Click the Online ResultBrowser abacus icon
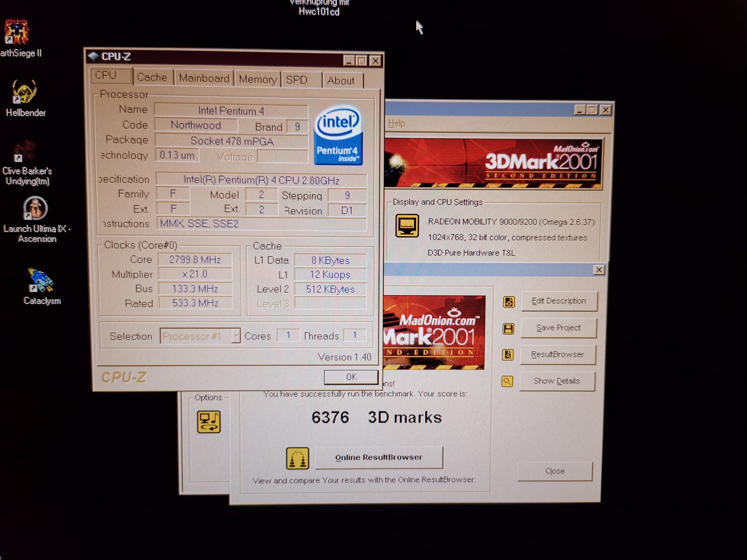Viewport: 747px width, 560px height. [297, 458]
